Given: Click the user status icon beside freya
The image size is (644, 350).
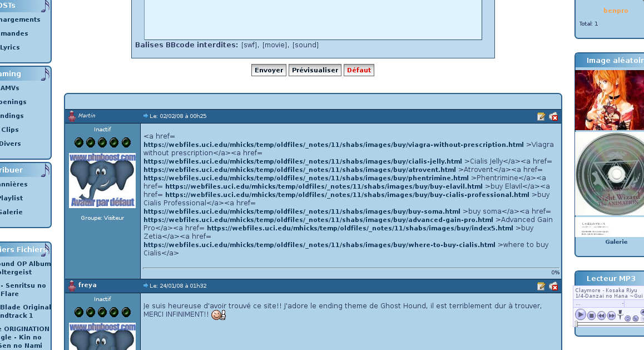Looking at the screenshot, I should [72, 286].
